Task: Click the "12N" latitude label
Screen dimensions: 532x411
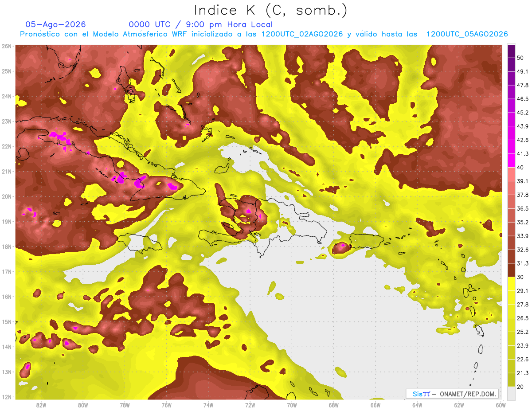Action: click(x=7, y=397)
